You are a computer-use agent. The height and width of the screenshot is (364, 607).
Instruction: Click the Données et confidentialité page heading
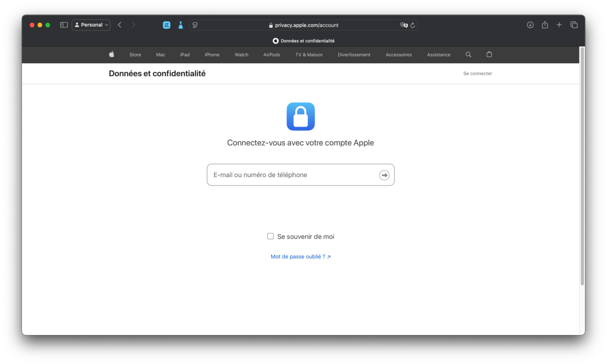click(x=157, y=74)
